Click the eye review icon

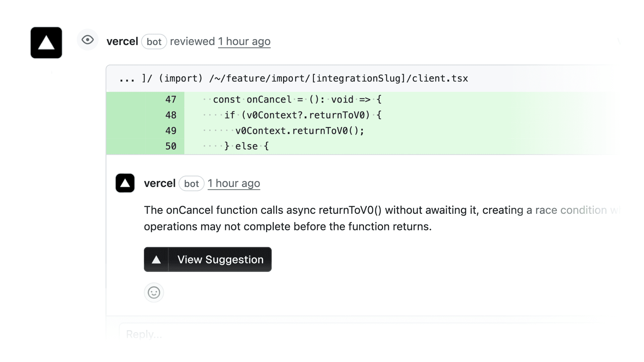tap(88, 40)
